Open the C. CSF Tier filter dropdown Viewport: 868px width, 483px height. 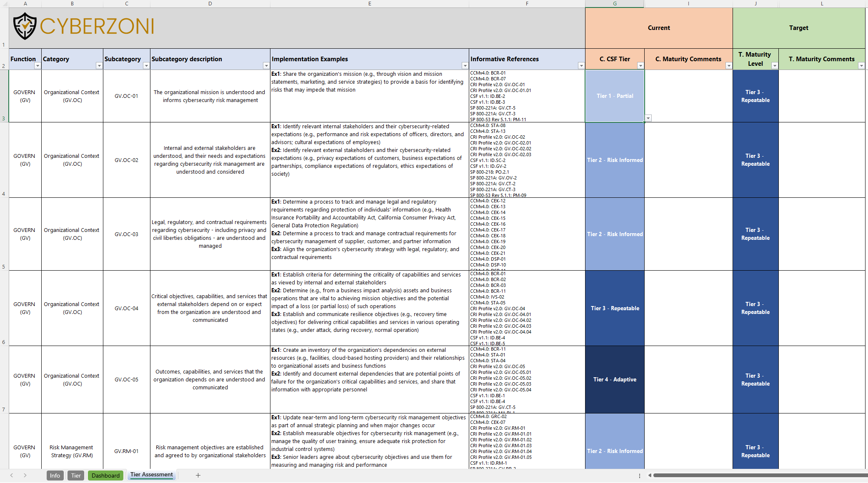640,66
